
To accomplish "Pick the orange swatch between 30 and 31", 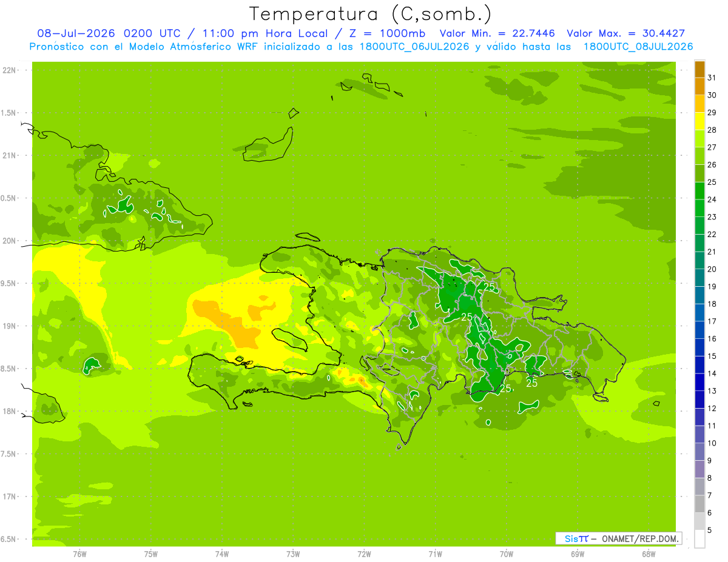I will coord(699,86).
